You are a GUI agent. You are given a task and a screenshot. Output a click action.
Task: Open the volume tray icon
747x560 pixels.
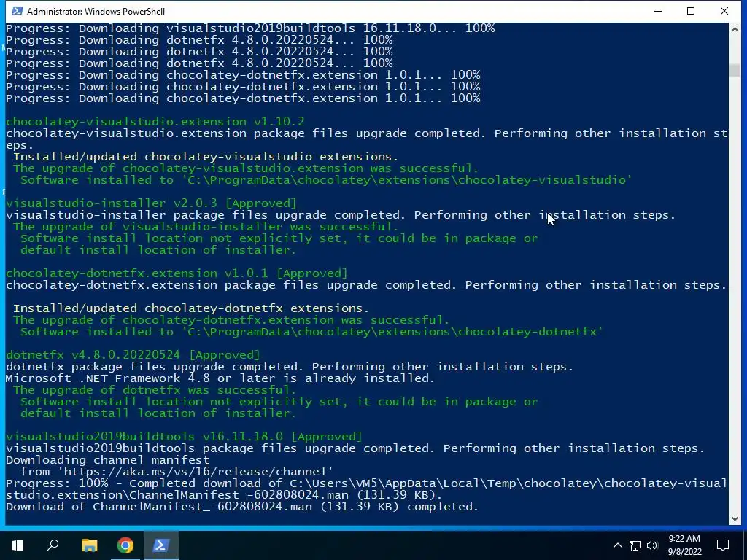click(x=652, y=545)
